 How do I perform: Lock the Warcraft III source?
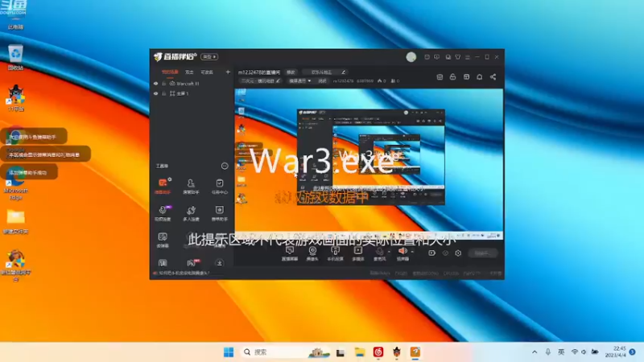[163, 84]
